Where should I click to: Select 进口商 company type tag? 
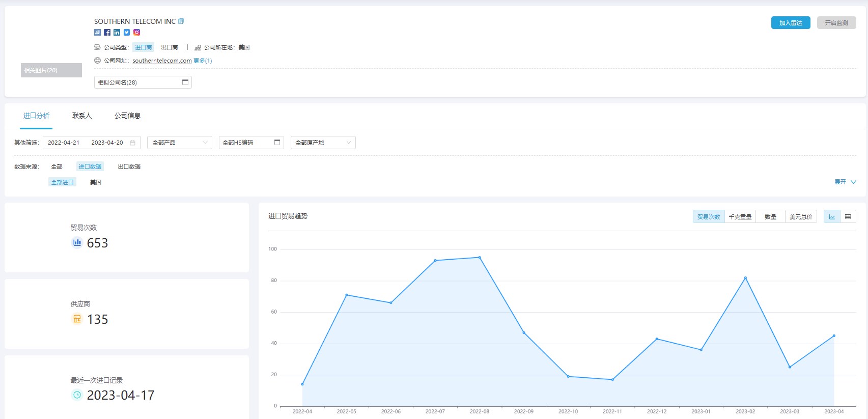143,47
